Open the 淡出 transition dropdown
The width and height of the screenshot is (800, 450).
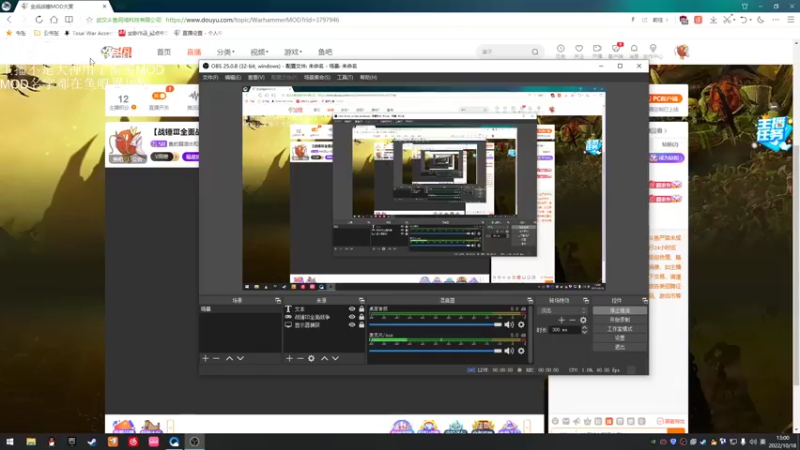(x=563, y=310)
